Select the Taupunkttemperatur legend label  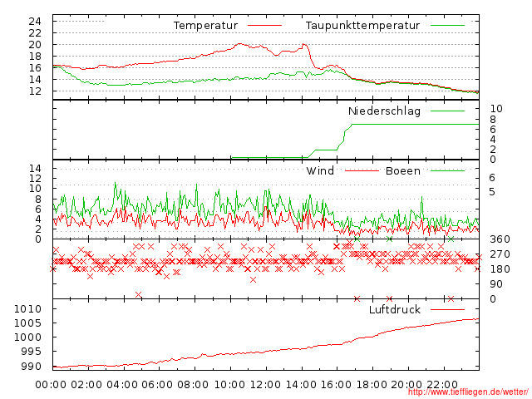[x=362, y=26]
